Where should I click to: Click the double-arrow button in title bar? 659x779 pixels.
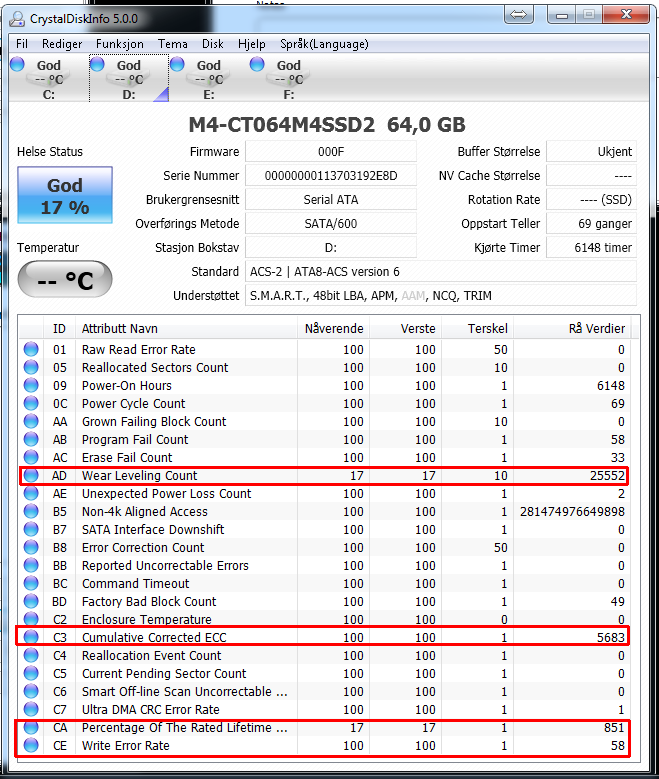(x=519, y=15)
